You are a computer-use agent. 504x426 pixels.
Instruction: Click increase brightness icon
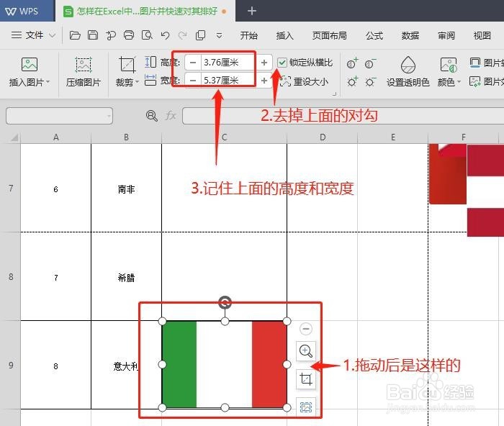[352, 81]
